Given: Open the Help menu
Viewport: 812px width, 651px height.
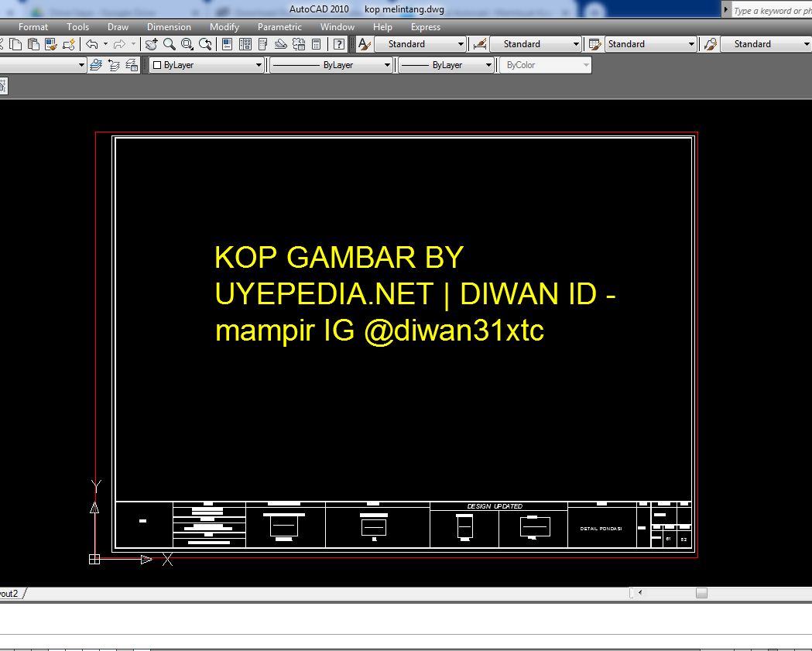Looking at the screenshot, I should (382, 27).
